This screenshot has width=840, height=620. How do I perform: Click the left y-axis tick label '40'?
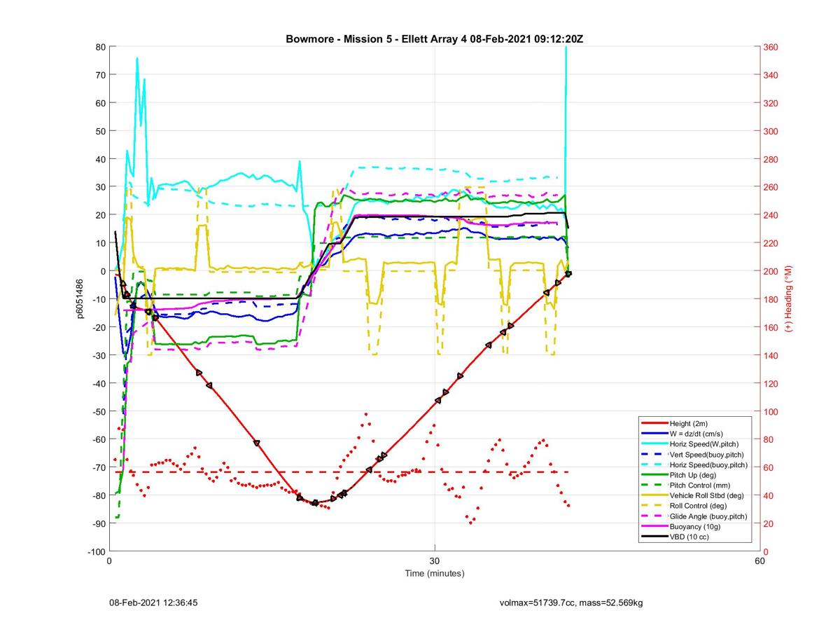click(x=101, y=159)
